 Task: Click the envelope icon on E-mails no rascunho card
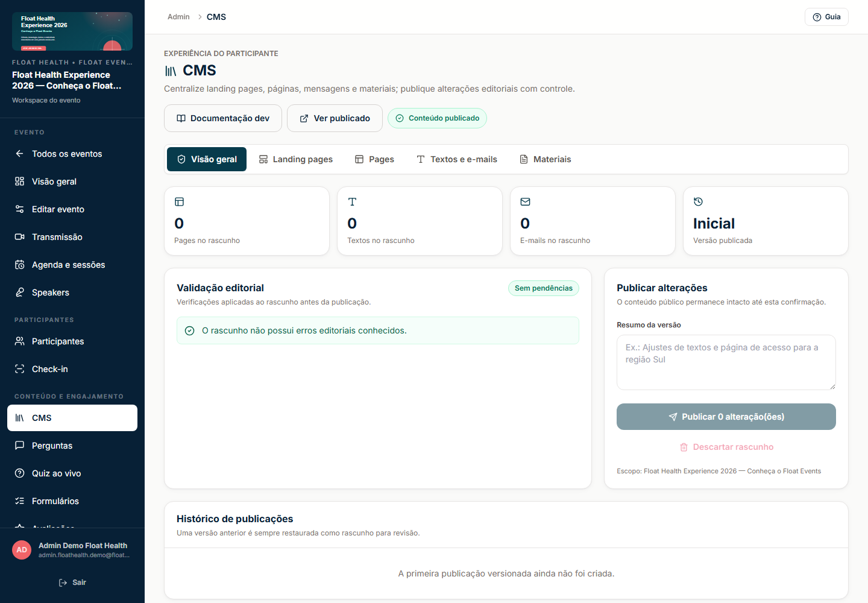525,202
